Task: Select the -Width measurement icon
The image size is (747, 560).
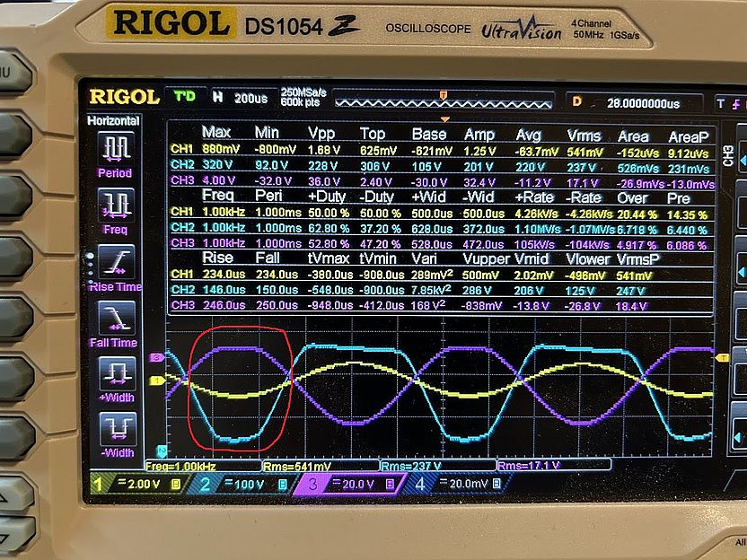Action: click(118, 428)
